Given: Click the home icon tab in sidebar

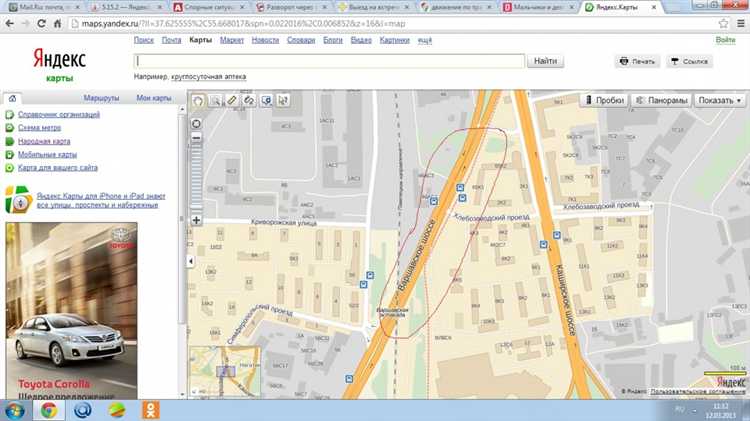Looking at the screenshot, I should (x=12, y=98).
